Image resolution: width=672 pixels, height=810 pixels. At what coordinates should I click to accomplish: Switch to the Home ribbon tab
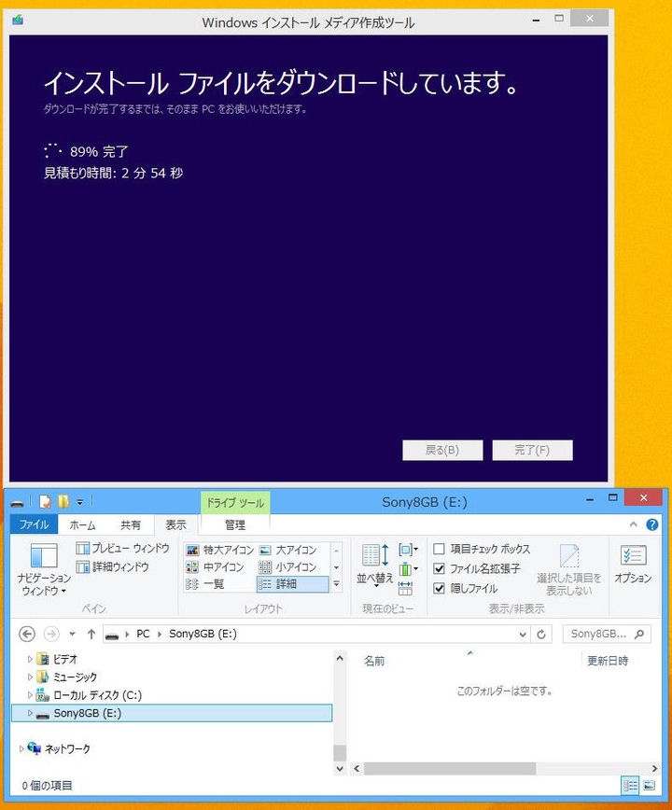[x=82, y=524]
